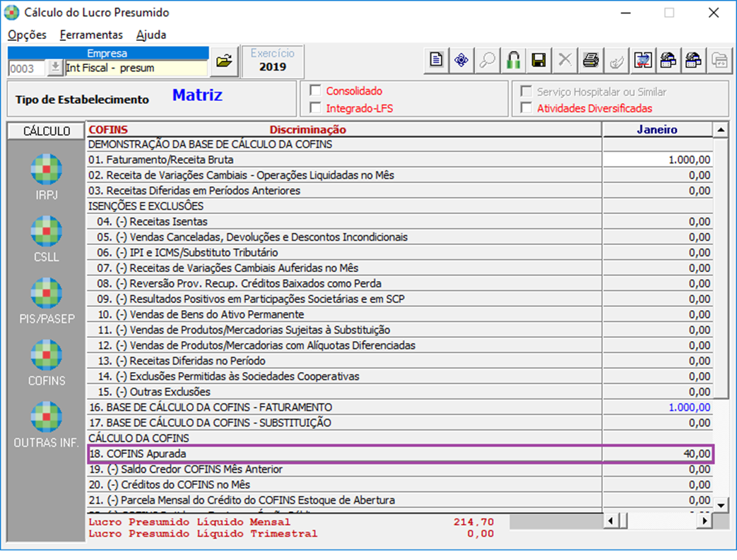The image size is (737, 560).
Task: Click the Janeiro column header
Action: click(x=657, y=129)
